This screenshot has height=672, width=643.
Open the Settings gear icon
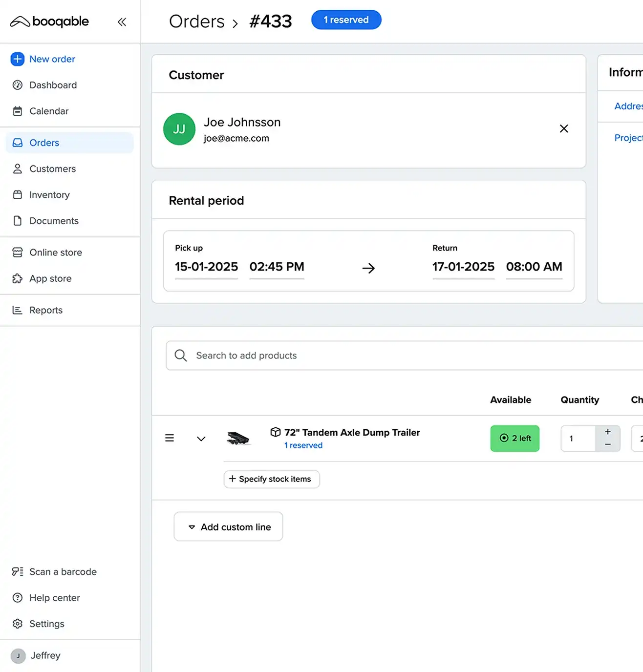click(x=18, y=624)
